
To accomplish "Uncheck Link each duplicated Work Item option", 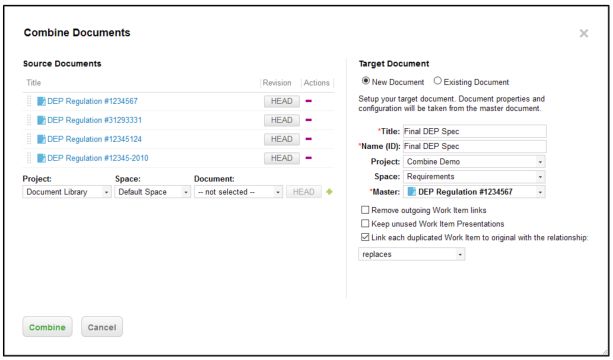I will pyautogui.click(x=365, y=237).
